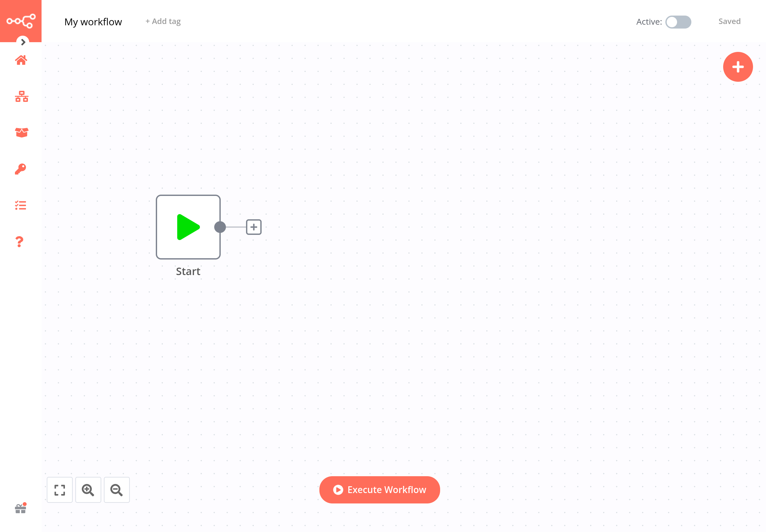The width and height of the screenshot is (766, 532).
Task: Click the gift/updates icon at bottom left
Action: click(x=20, y=508)
